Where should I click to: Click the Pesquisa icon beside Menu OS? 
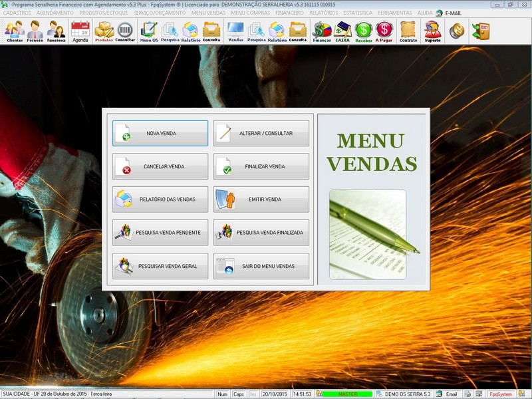pos(170,31)
